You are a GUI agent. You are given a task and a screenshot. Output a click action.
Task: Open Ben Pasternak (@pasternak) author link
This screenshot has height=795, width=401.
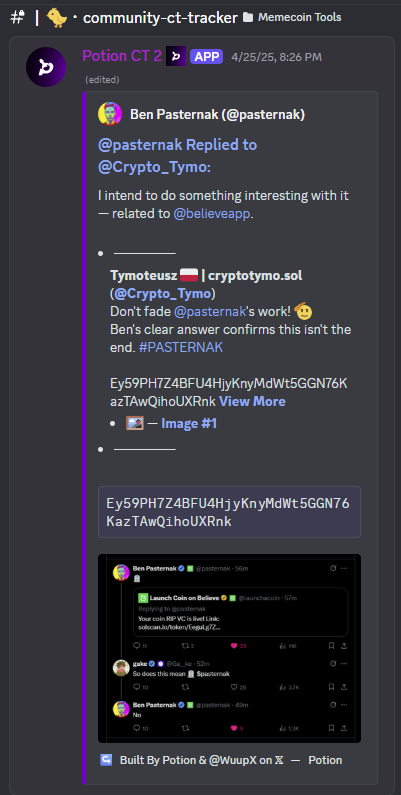pos(217,115)
